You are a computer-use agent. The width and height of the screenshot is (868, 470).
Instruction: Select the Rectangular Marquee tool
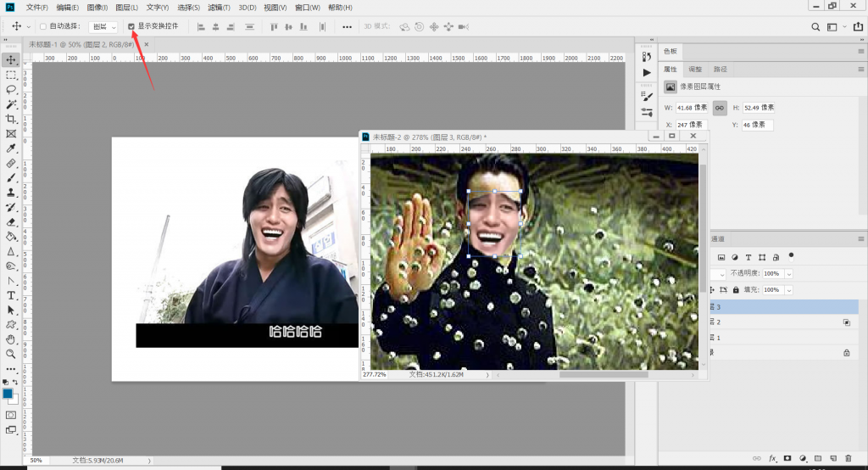coord(11,75)
